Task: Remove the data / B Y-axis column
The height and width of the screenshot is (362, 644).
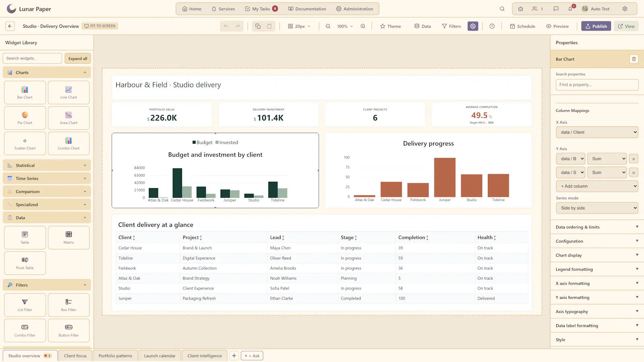Action: [634, 159]
